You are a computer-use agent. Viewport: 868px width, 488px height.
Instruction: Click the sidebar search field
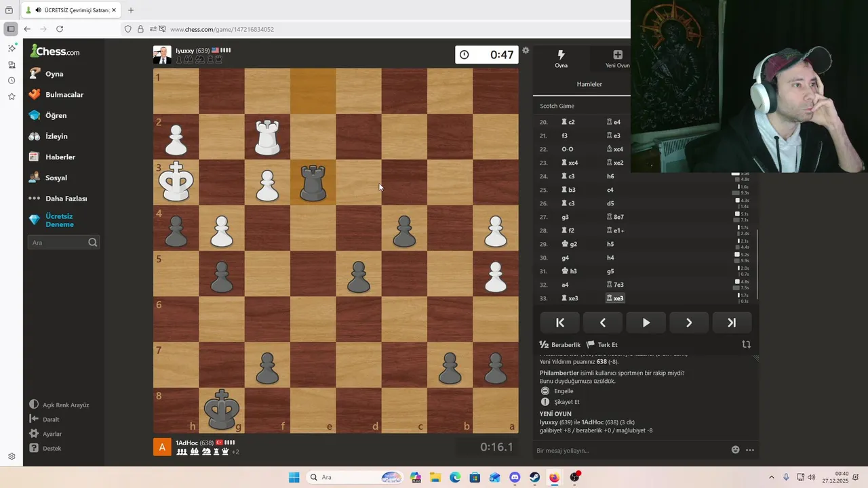[x=64, y=243]
